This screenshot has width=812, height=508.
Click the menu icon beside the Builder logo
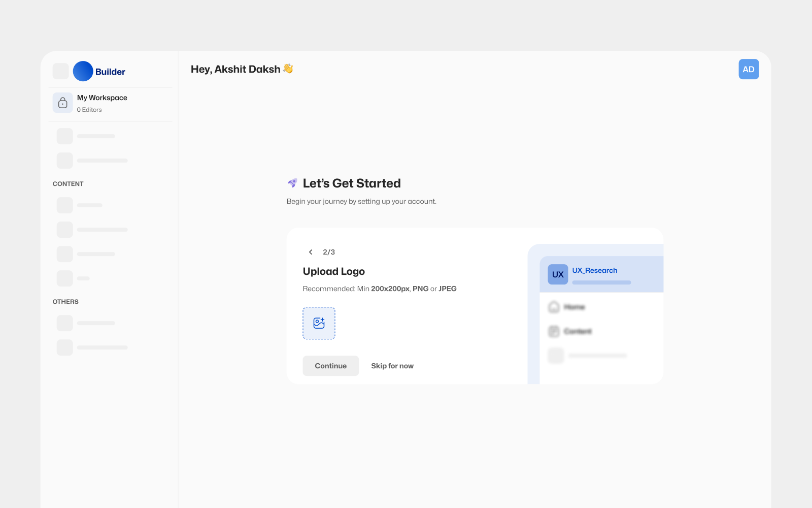60,71
